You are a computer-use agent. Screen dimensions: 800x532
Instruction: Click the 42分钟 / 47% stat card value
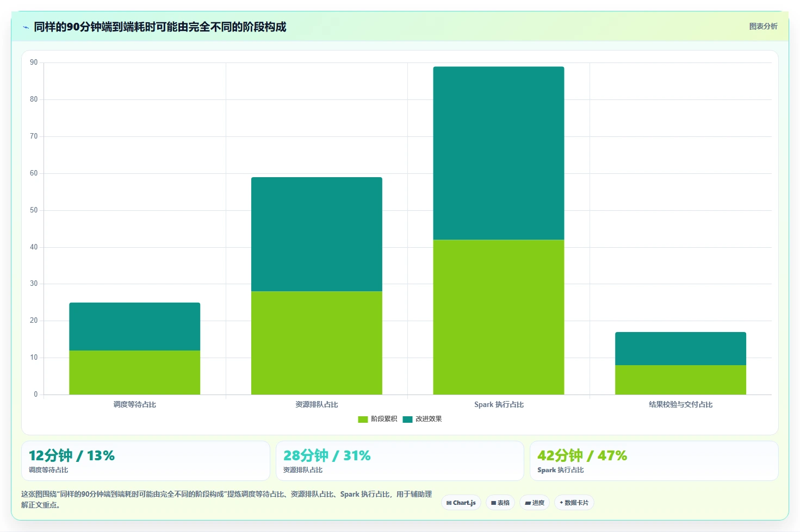click(582, 455)
